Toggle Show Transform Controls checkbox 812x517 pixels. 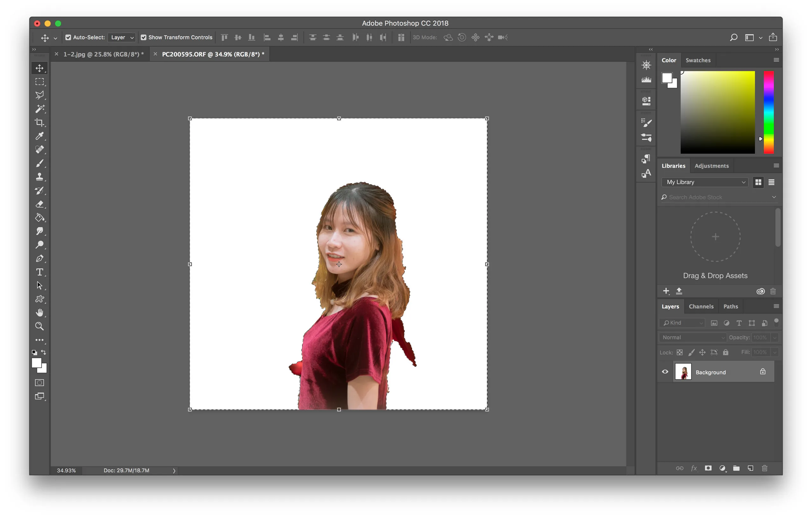[x=143, y=37]
